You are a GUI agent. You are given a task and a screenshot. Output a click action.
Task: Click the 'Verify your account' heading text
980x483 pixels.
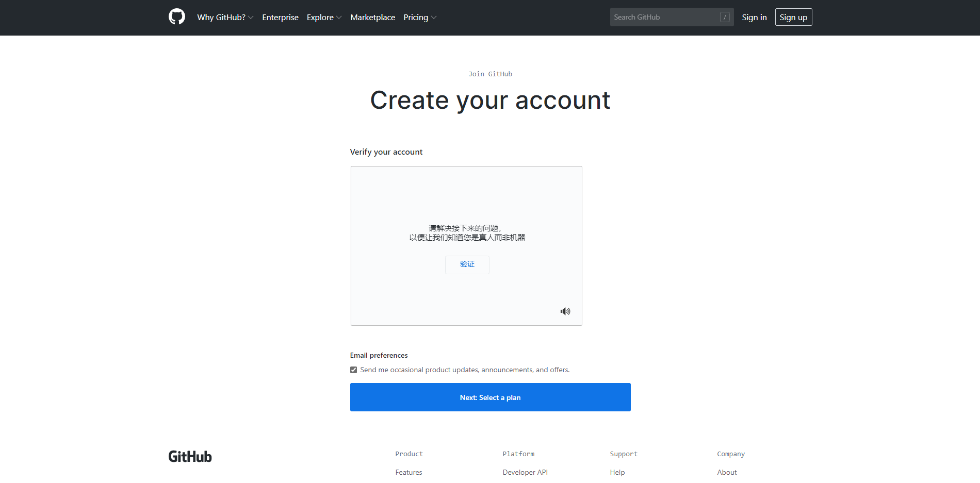coord(386,152)
